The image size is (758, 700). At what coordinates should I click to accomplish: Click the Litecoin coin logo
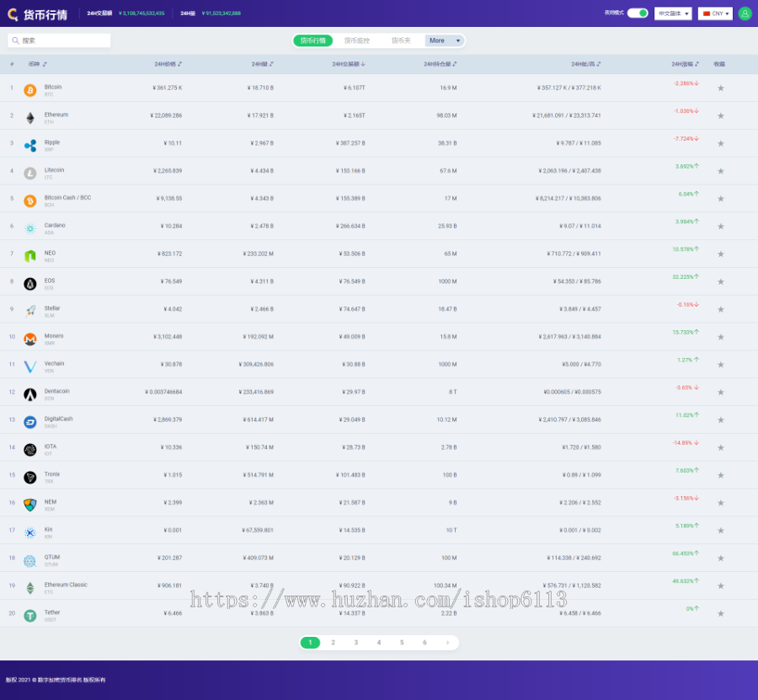30,173
